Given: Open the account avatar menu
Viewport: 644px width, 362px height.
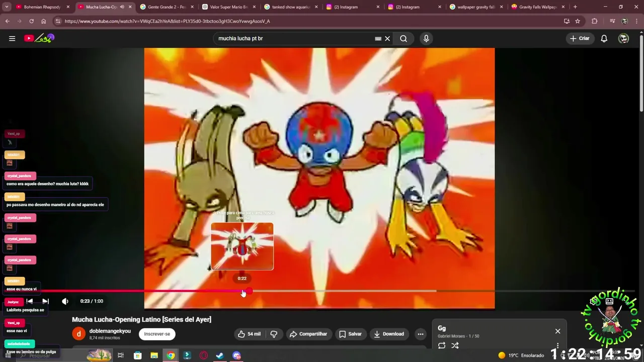Looking at the screenshot, I should pyautogui.click(x=623, y=38).
